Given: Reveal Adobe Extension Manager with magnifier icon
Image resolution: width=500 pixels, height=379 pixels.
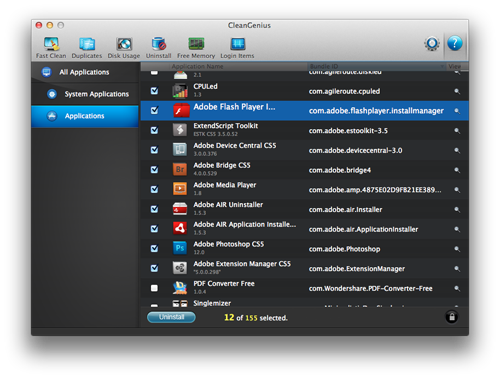Looking at the screenshot, I should click(x=457, y=268).
